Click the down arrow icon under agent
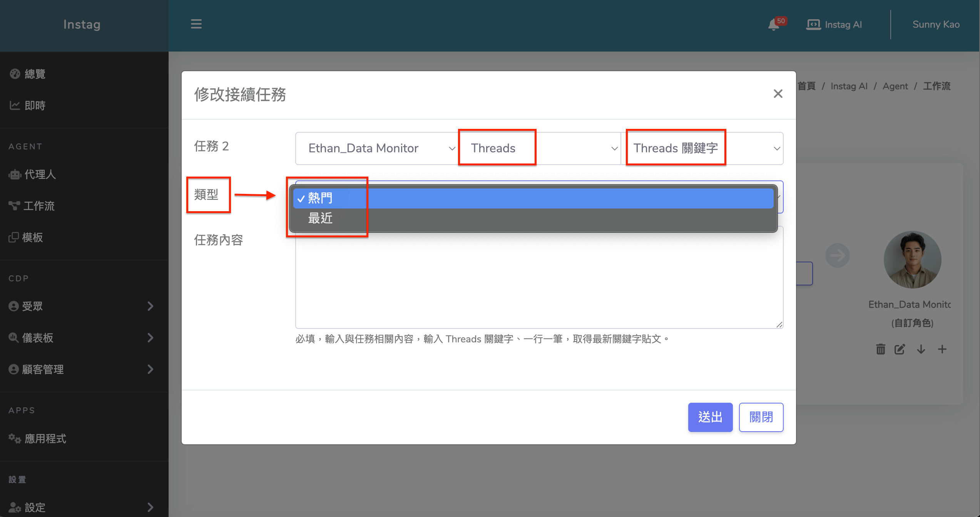The height and width of the screenshot is (517, 980). point(921,349)
